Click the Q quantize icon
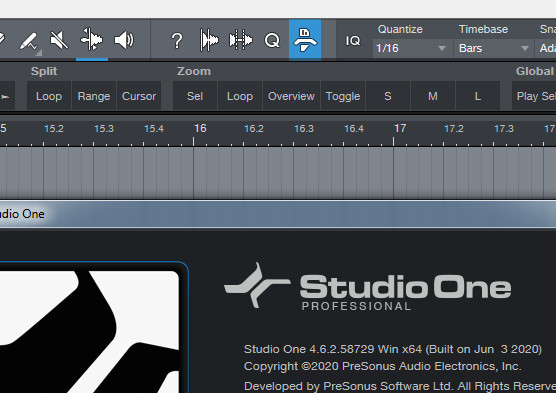Viewport: 556px width, 393px height. pyautogui.click(x=272, y=40)
